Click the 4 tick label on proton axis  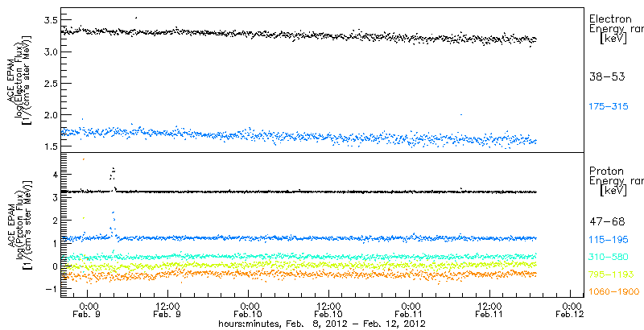(54, 175)
